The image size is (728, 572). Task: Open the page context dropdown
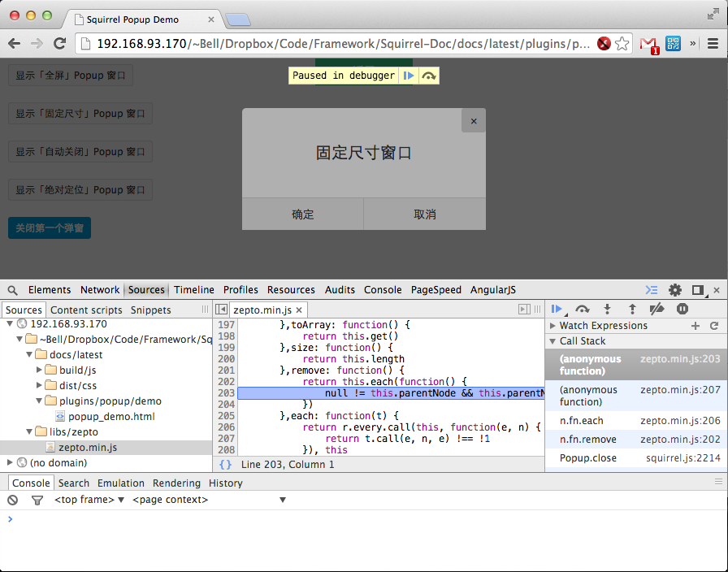(209, 500)
